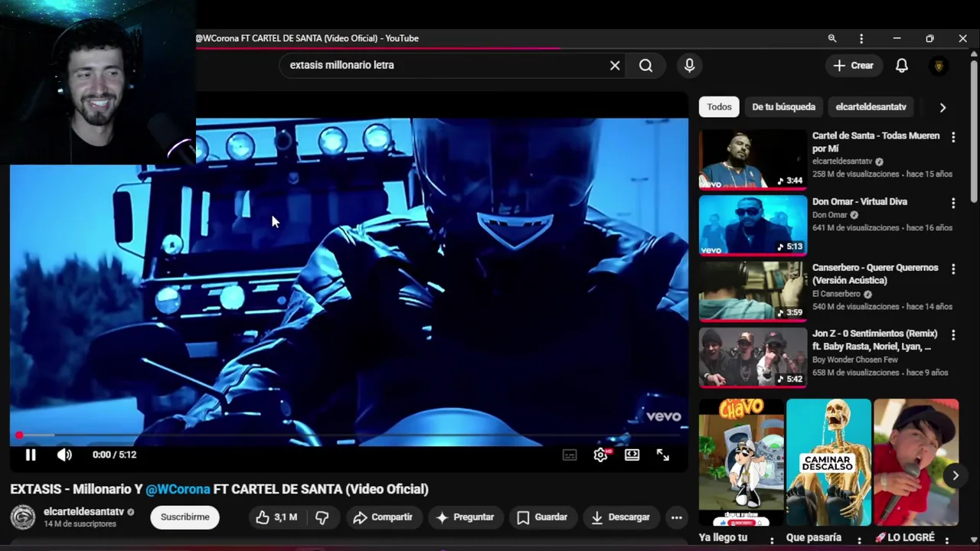Select the elcarteldesantatv chip

pyautogui.click(x=871, y=107)
